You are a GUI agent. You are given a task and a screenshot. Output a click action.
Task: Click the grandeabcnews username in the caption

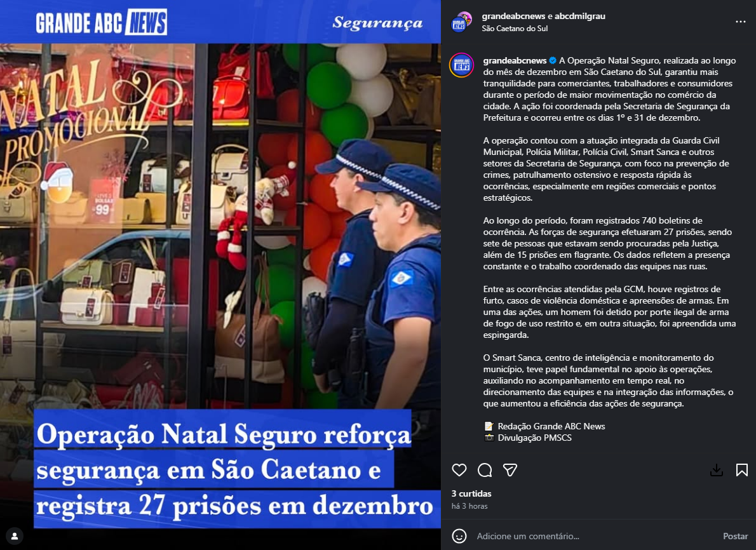[x=515, y=61]
